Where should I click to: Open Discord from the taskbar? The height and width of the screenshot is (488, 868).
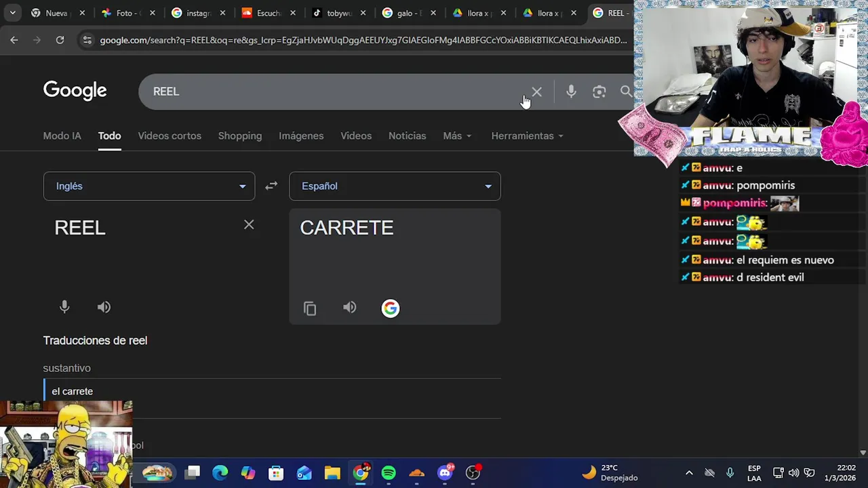click(x=445, y=472)
